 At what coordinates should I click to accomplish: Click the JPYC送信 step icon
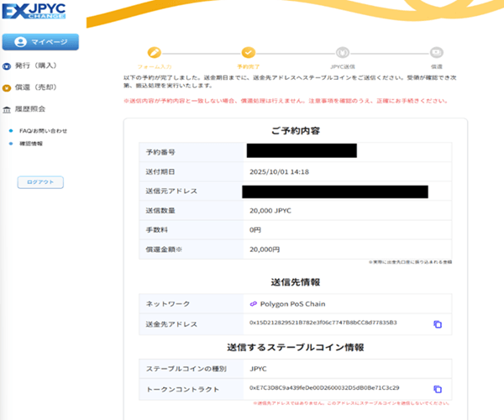click(x=343, y=52)
